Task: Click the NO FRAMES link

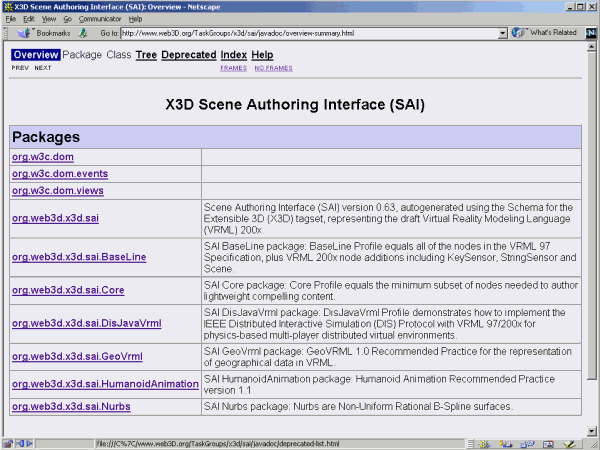Action: coord(273,68)
